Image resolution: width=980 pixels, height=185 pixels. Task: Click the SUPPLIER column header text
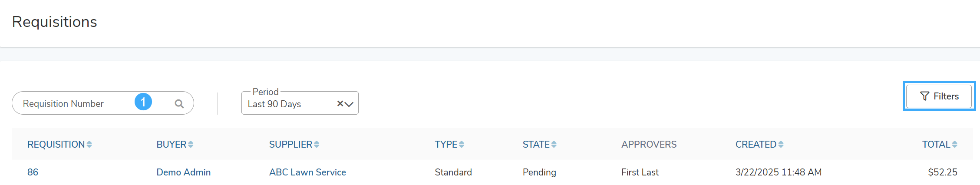pyautogui.click(x=290, y=144)
